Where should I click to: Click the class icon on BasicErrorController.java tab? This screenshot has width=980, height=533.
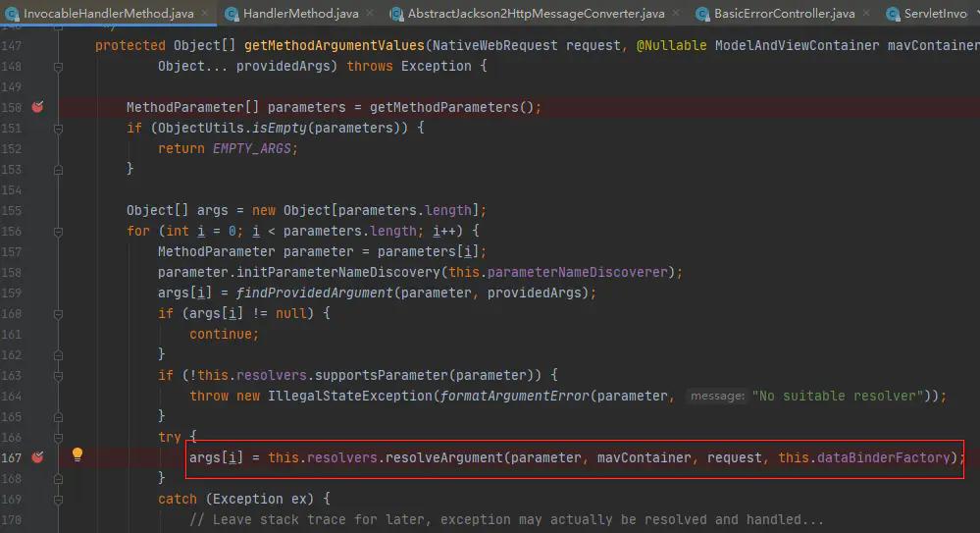coord(703,14)
